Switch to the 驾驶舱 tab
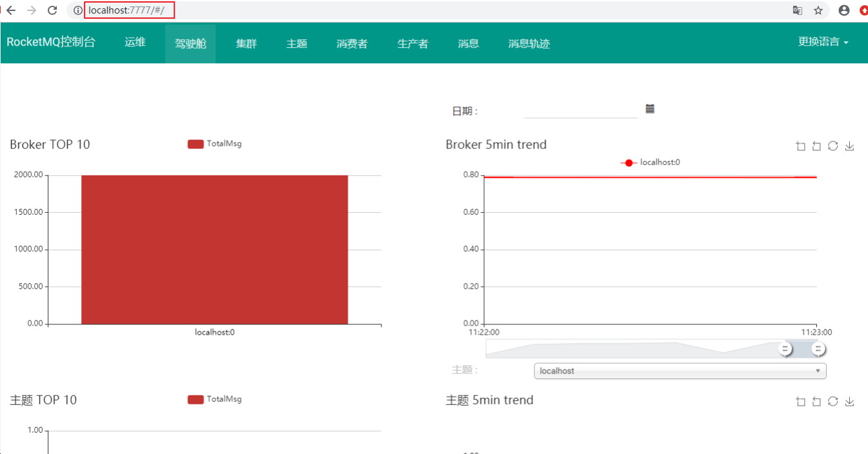Screen dimensions: 868x454 pyautogui.click(x=190, y=44)
